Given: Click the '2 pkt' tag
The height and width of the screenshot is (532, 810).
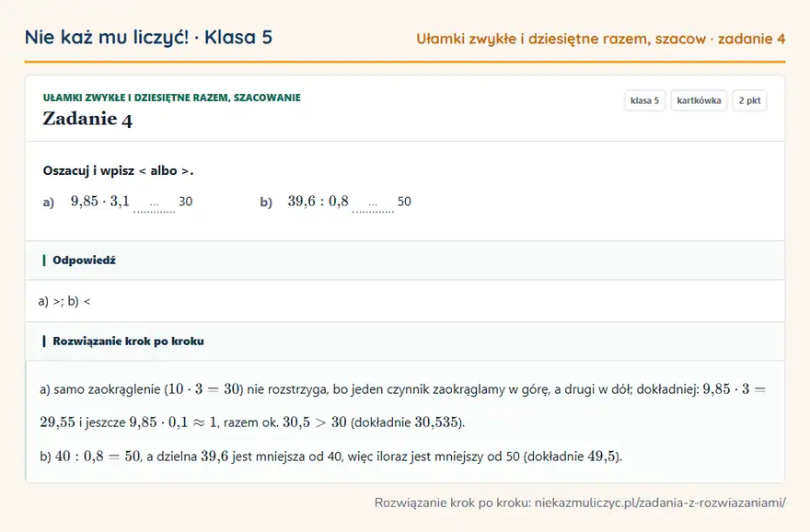Looking at the screenshot, I should (x=749, y=100).
